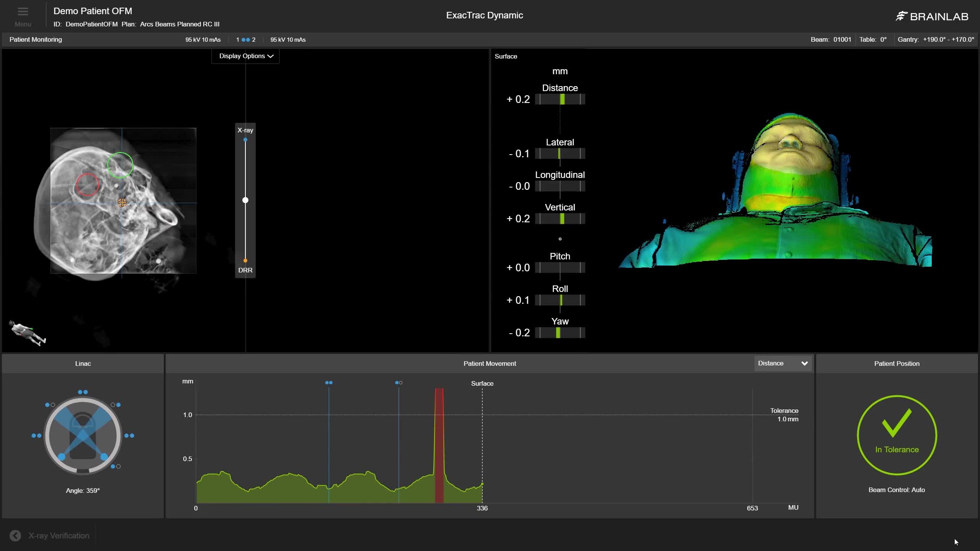Viewport: 980px width, 551px height.
Task: Click the 'Demo Patient OFM' name
Action: pyautogui.click(x=93, y=11)
